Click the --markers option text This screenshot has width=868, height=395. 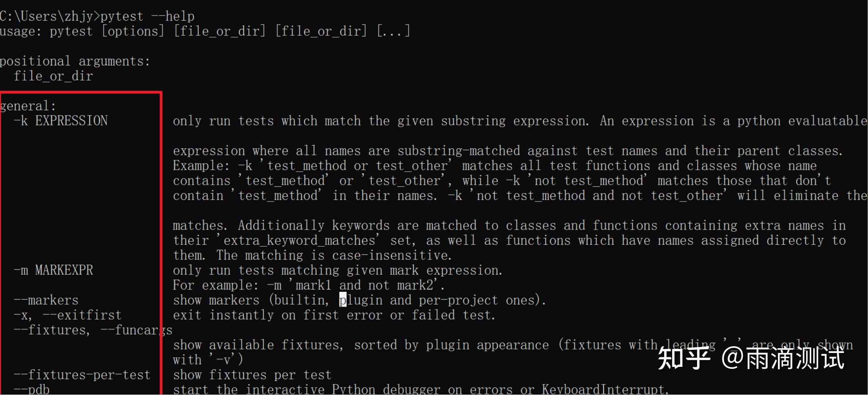tap(46, 300)
